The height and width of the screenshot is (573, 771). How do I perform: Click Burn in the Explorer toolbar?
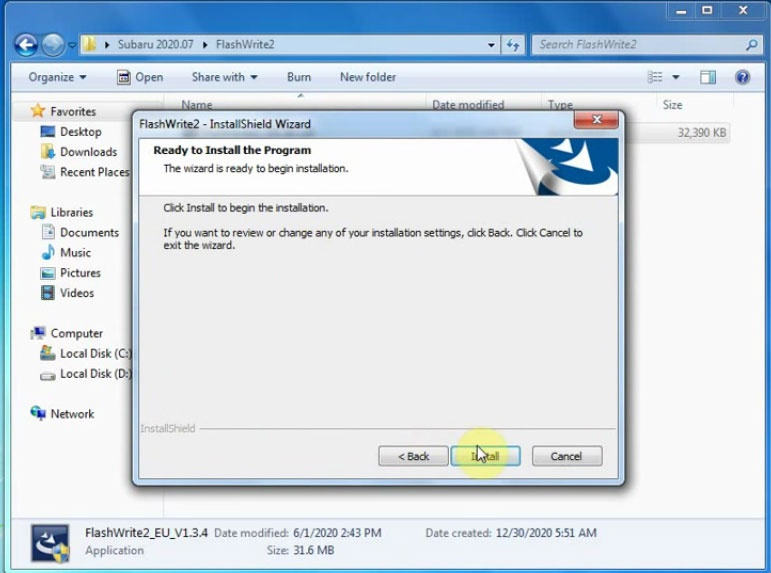click(299, 77)
